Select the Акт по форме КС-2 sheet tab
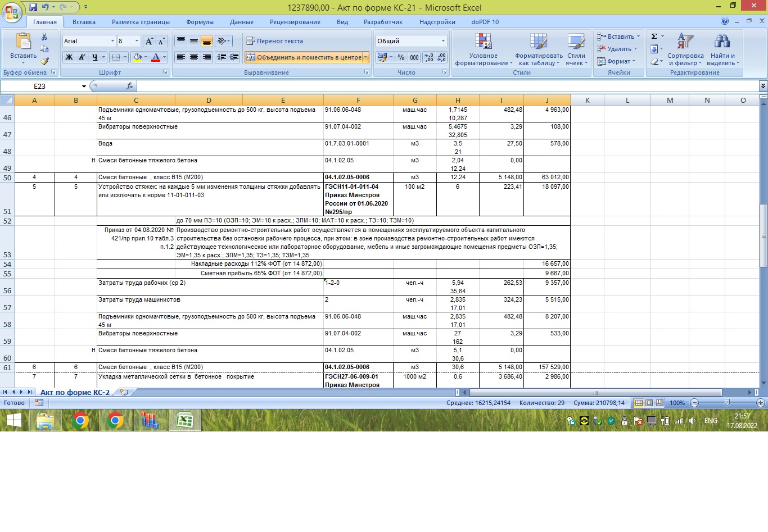768x532 pixels. tap(75, 392)
